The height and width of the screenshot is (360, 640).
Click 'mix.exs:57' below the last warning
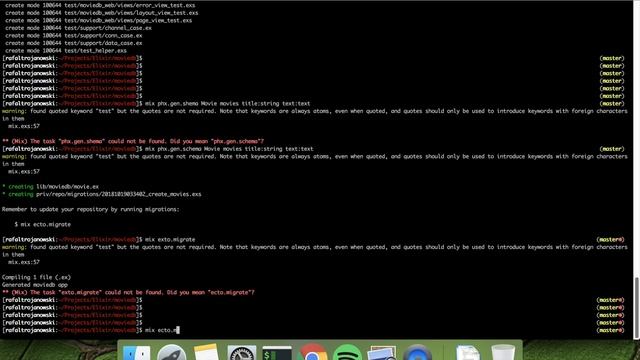point(24,262)
